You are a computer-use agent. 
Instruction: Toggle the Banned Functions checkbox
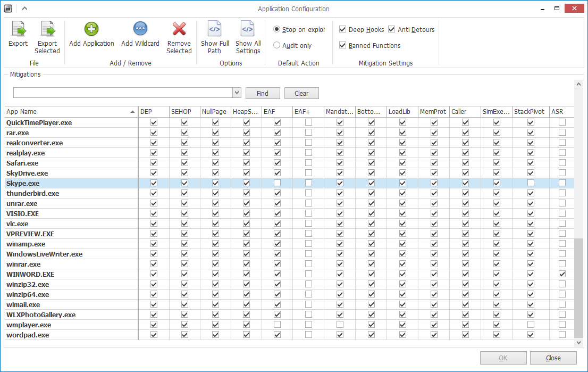point(343,46)
